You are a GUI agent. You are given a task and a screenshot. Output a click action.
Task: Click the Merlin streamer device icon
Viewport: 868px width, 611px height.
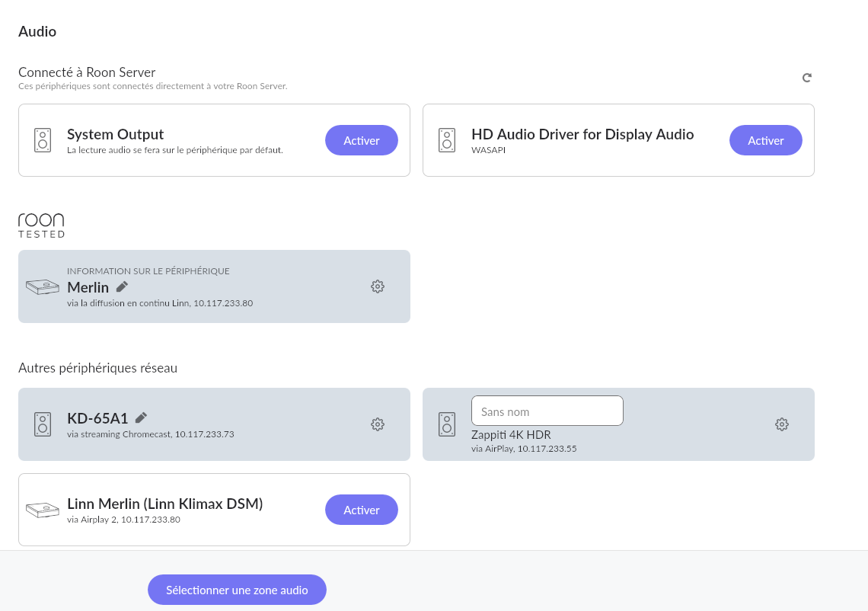tap(43, 286)
